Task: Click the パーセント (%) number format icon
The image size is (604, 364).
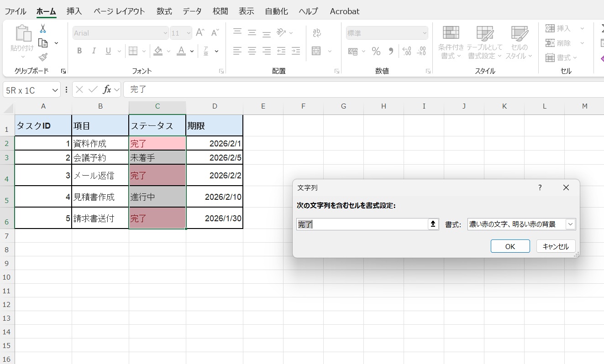Action: point(376,51)
